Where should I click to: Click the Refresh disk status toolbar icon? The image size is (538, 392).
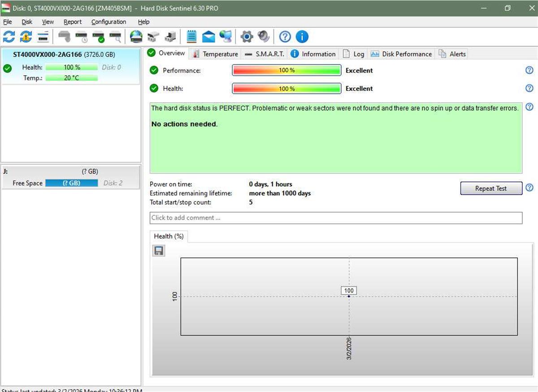click(9, 36)
